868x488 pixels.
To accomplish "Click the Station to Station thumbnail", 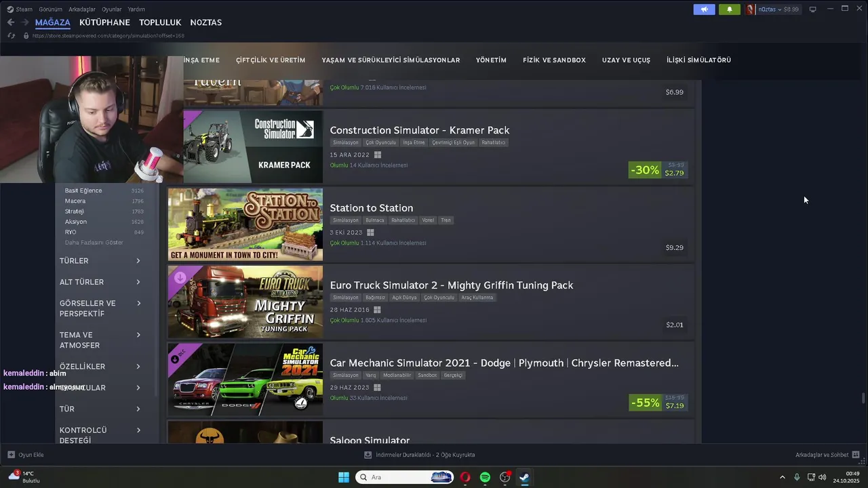I will click(245, 224).
